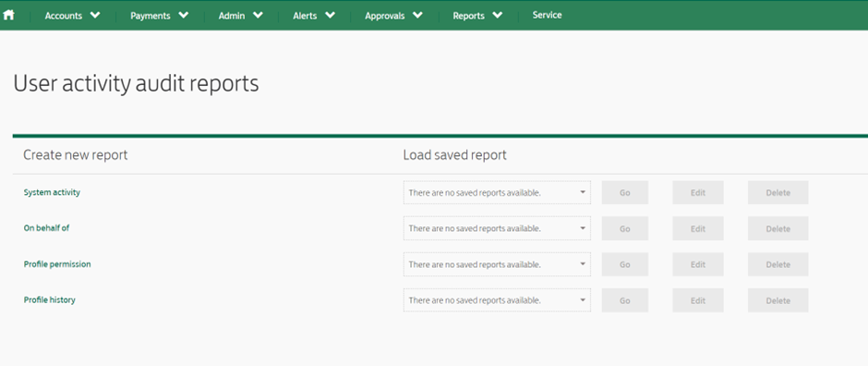Open the Accounts menu
The width and height of the screenshot is (868, 366).
[73, 16]
